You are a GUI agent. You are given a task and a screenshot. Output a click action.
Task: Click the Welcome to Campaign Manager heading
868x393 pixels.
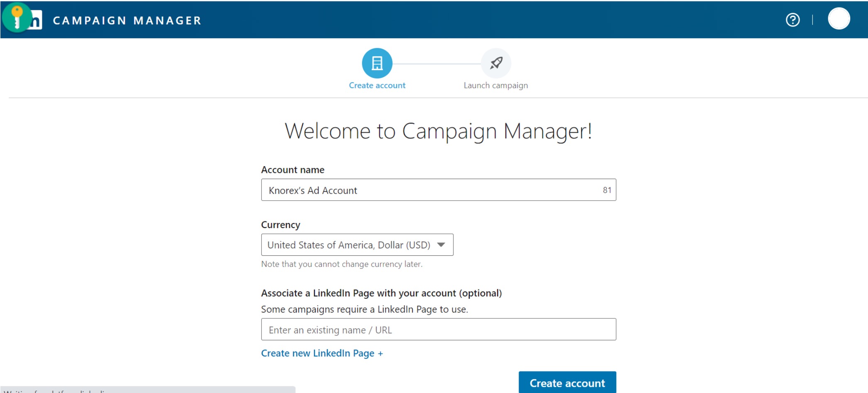[438, 131]
